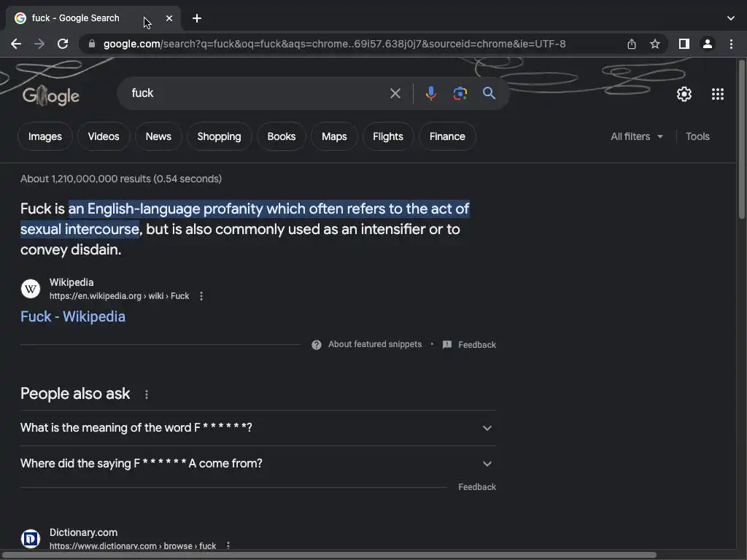Image resolution: width=747 pixels, height=560 pixels.
Task: Click the About featured snippets help icon
Action: [317, 345]
